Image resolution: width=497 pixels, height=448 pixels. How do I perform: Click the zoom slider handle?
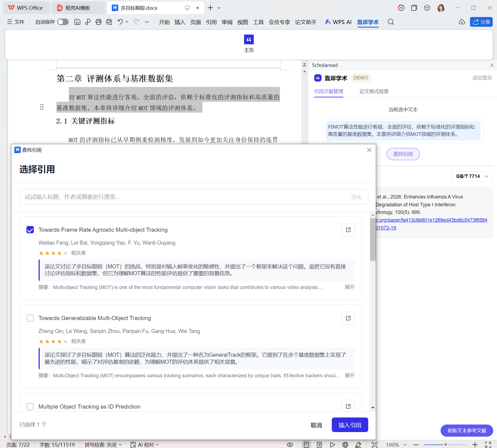[446, 444]
